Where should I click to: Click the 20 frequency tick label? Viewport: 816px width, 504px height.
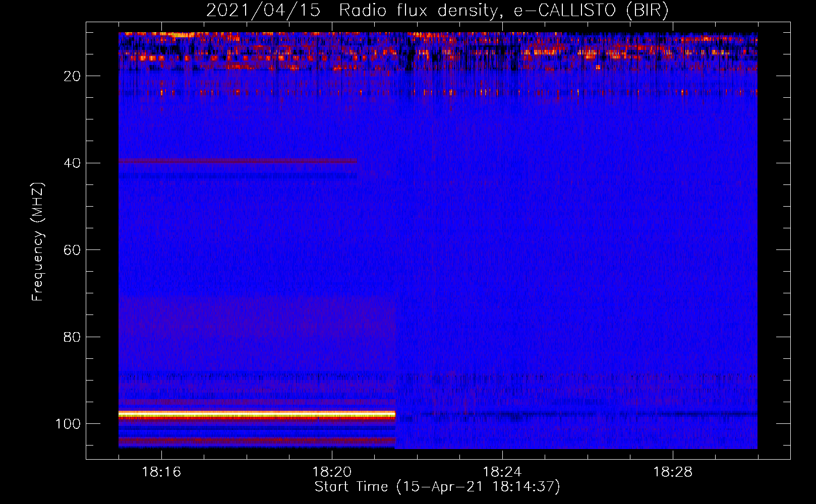tap(72, 76)
